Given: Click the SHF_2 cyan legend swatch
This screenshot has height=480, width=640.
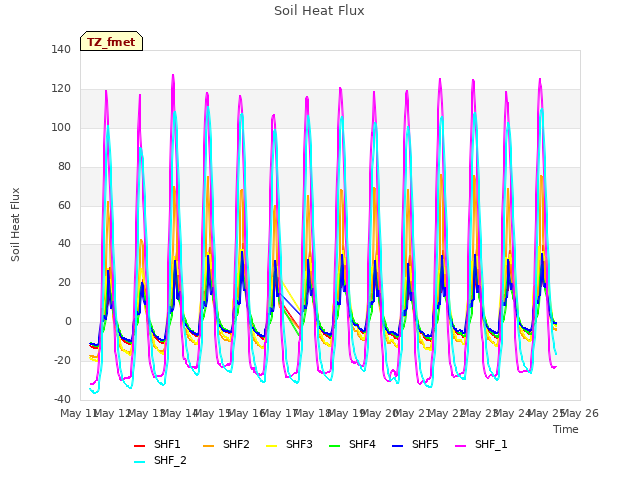Looking at the screenshot, I should tap(140, 462).
